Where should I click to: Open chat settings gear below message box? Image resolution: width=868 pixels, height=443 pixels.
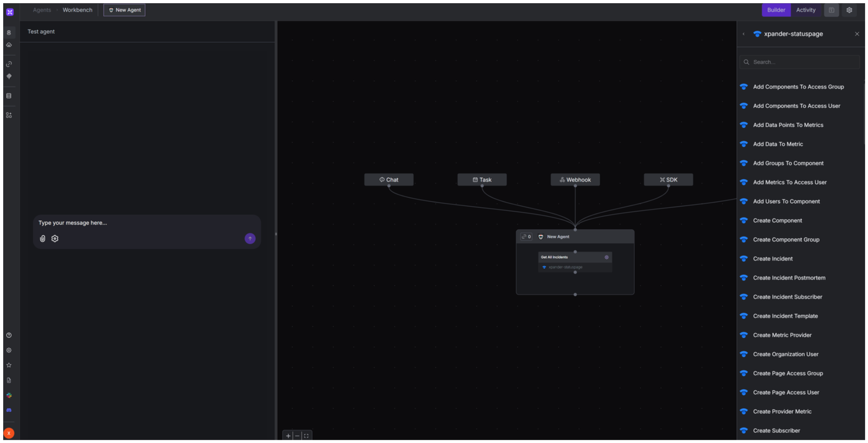click(55, 238)
